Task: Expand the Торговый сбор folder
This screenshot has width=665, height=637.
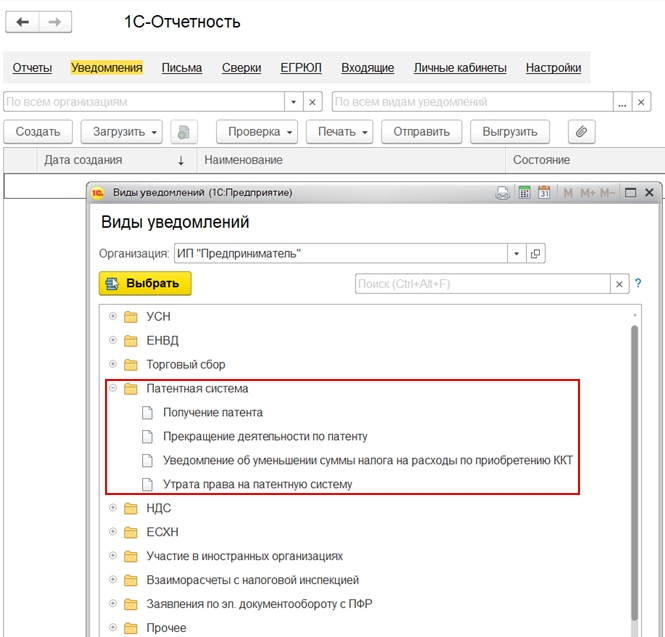Action: pos(113,364)
